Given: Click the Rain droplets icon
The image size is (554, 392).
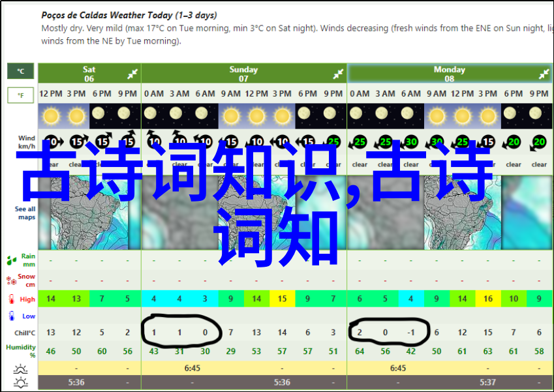Looking at the screenshot, I should 12,261.
